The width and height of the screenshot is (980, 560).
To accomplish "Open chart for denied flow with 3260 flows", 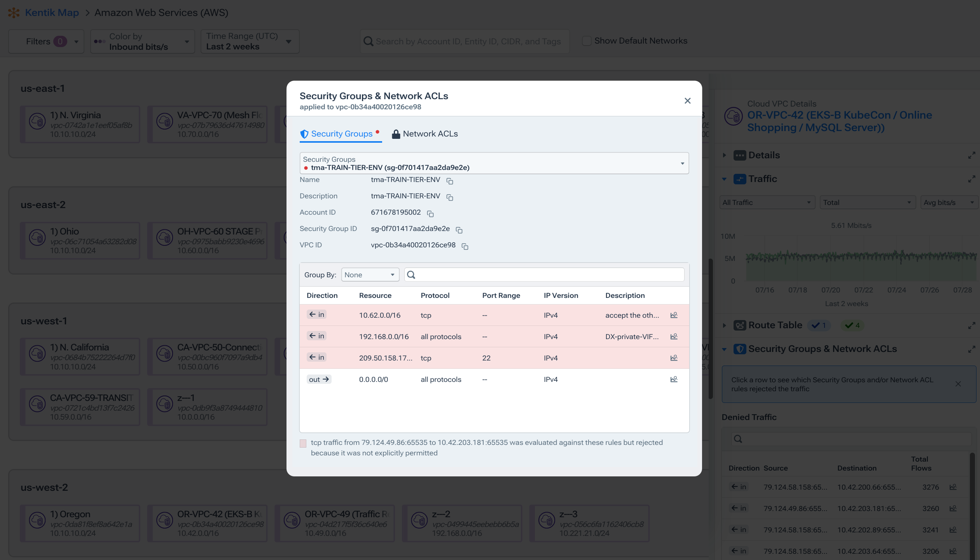I will click(x=953, y=508).
